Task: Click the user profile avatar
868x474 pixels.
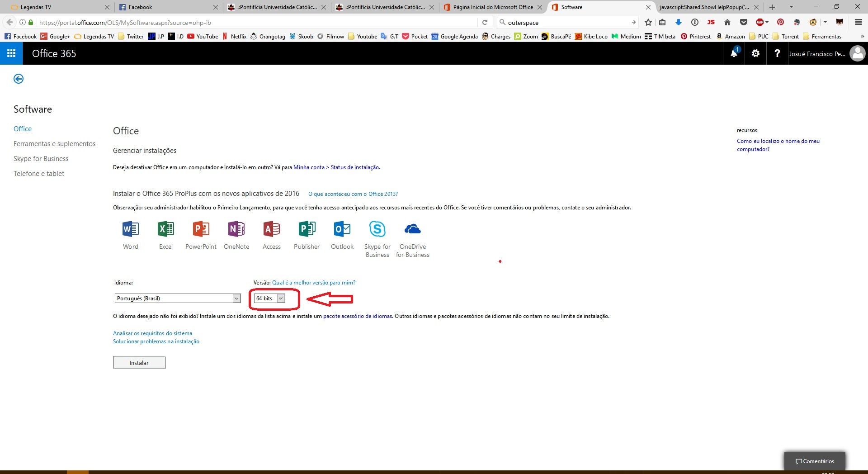Action: 857,53
